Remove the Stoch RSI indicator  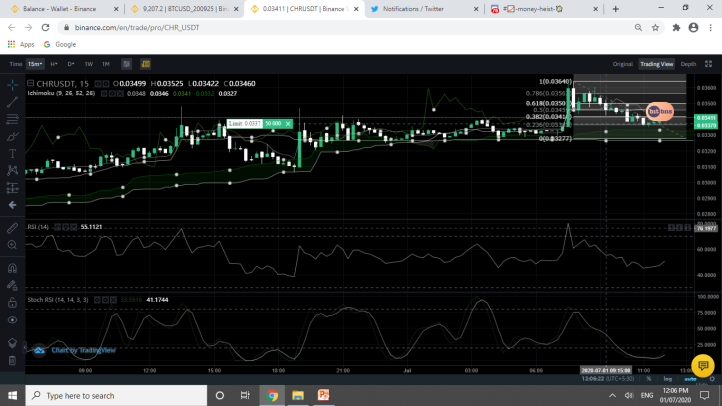[x=113, y=300]
